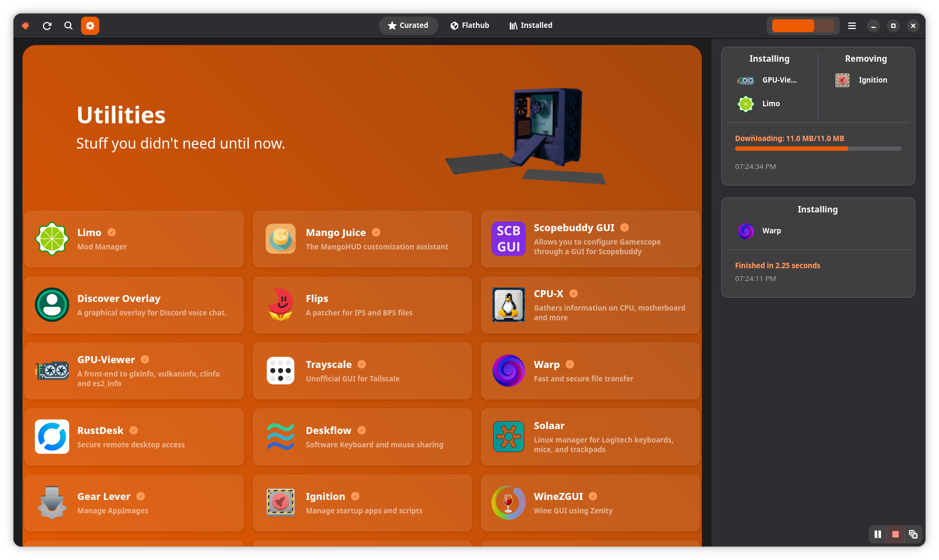Open the WineZGUI wine glass icon
This screenshot has width=939, height=560.
click(509, 503)
